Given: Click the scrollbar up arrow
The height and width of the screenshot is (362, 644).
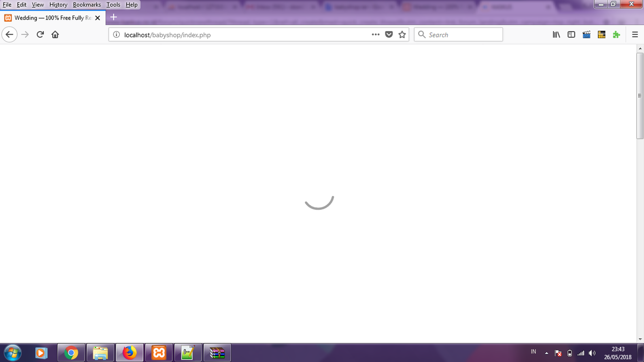Looking at the screenshot, I should (640, 48).
